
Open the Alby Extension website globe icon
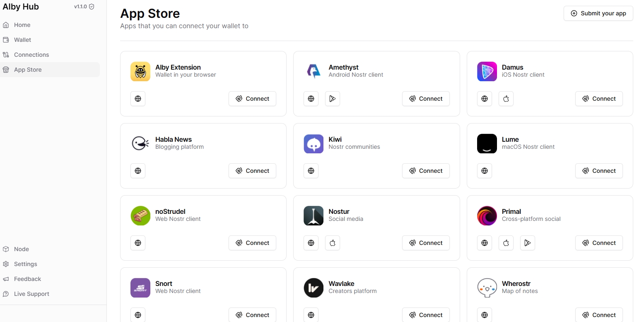pos(138,99)
